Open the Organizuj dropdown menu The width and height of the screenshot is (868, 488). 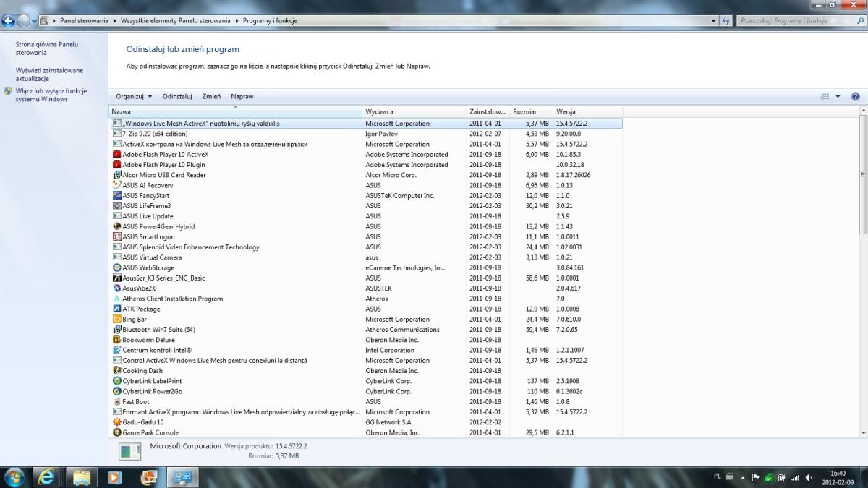(134, 96)
